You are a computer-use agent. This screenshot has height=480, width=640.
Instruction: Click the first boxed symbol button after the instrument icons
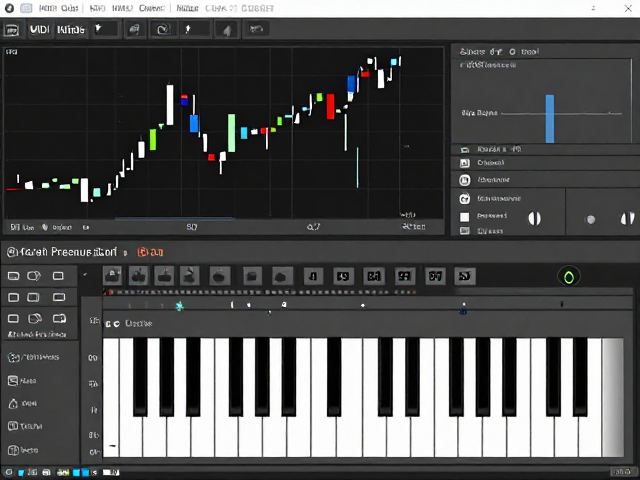(313, 276)
